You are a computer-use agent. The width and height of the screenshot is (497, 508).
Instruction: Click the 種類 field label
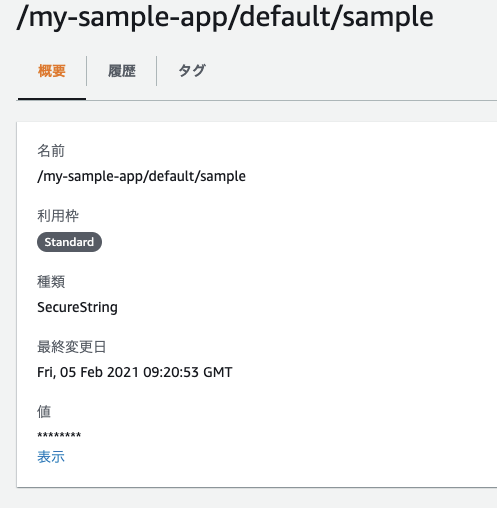(51, 282)
